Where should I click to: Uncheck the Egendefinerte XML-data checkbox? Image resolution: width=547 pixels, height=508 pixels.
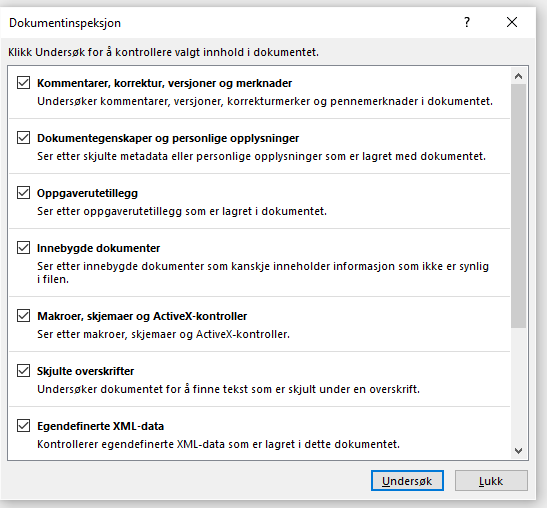(x=23, y=426)
